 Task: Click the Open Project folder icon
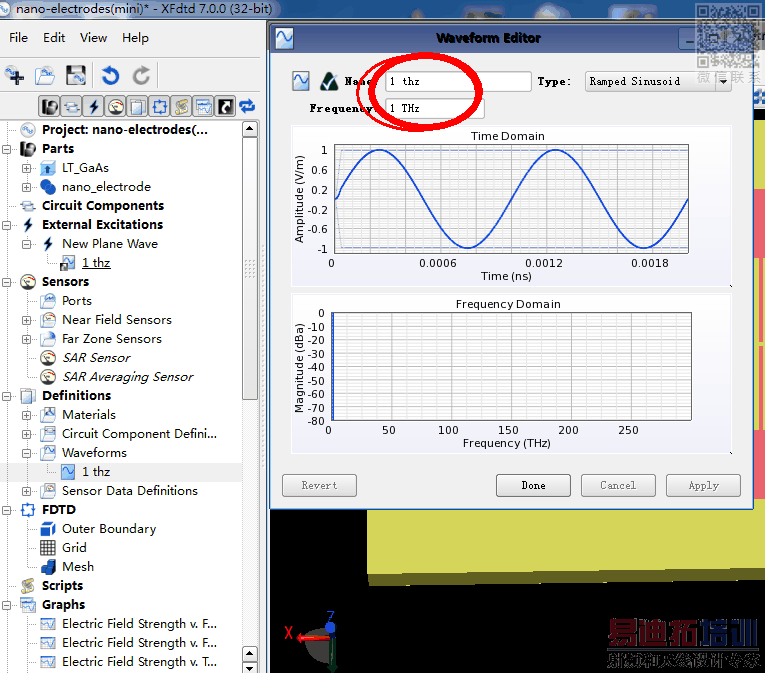tap(45, 76)
